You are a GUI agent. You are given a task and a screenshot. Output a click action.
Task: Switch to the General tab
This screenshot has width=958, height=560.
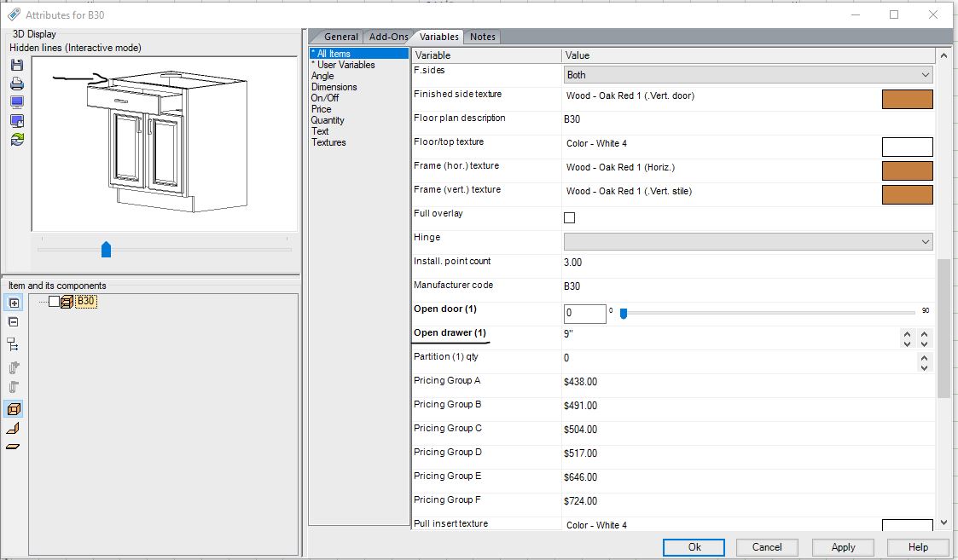click(x=341, y=37)
